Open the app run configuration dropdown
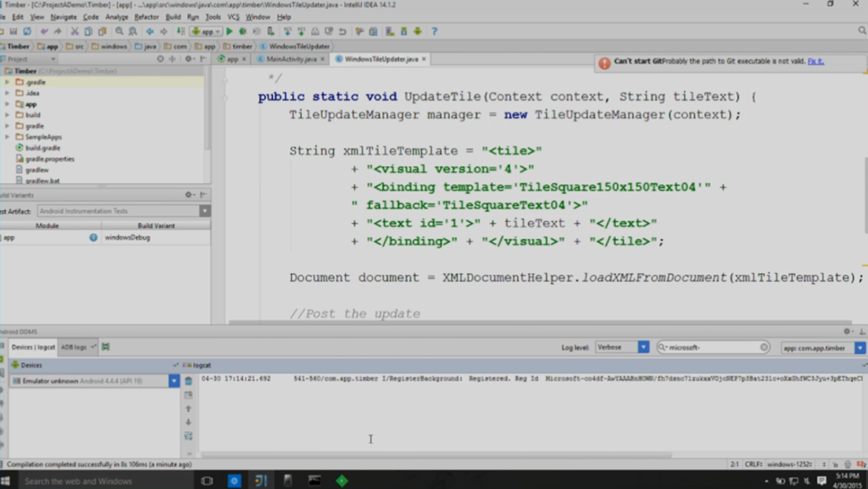 click(206, 31)
